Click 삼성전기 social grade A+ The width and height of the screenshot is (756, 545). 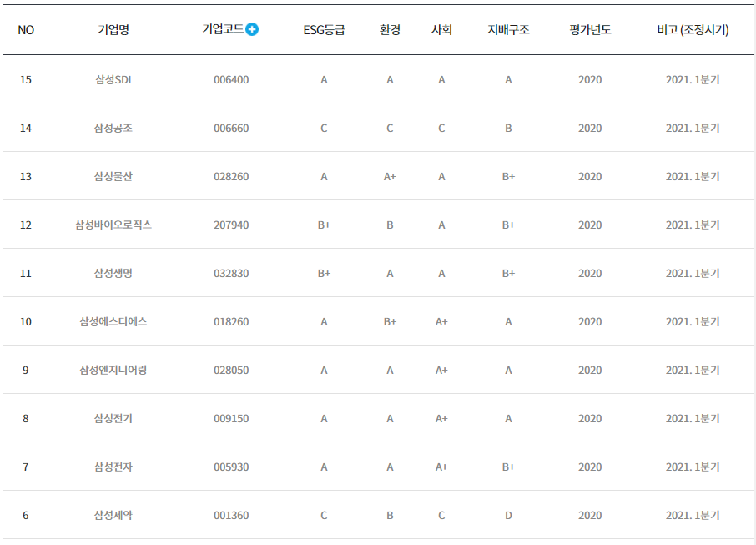pyautogui.click(x=441, y=419)
